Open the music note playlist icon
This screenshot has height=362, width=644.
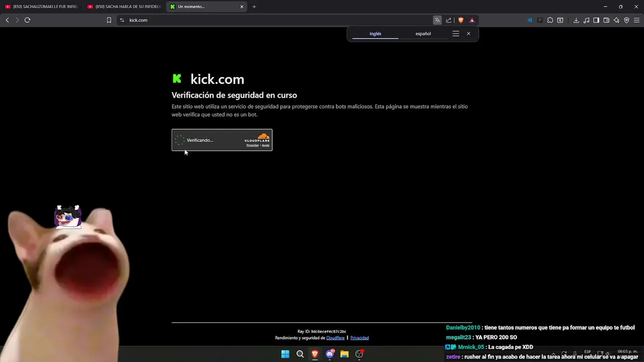click(586, 20)
